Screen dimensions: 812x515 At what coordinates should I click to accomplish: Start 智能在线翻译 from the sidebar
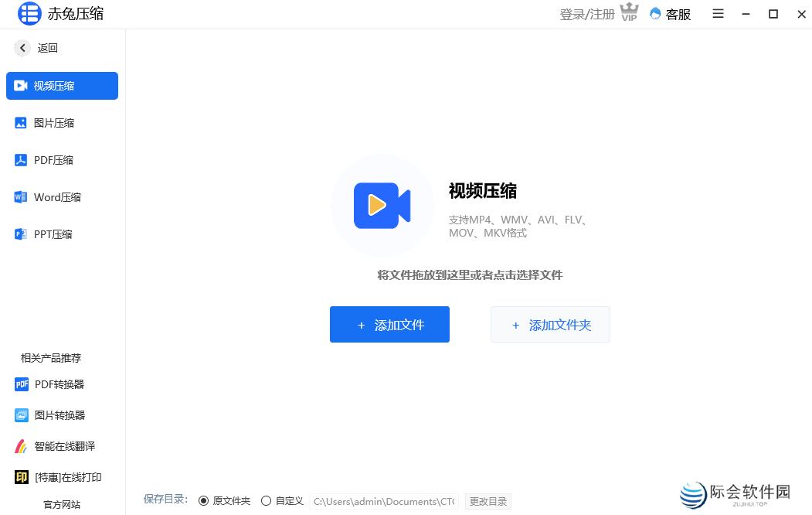click(x=53, y=445)
